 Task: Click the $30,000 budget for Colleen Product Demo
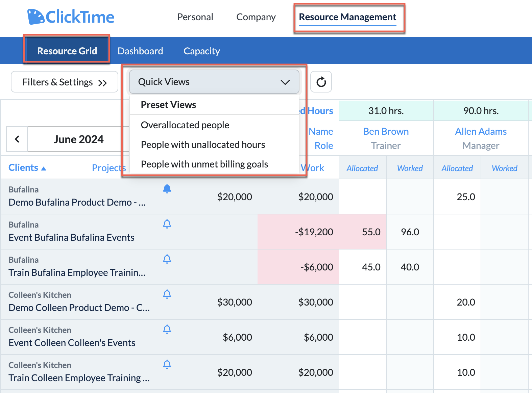tap(235, 302)
